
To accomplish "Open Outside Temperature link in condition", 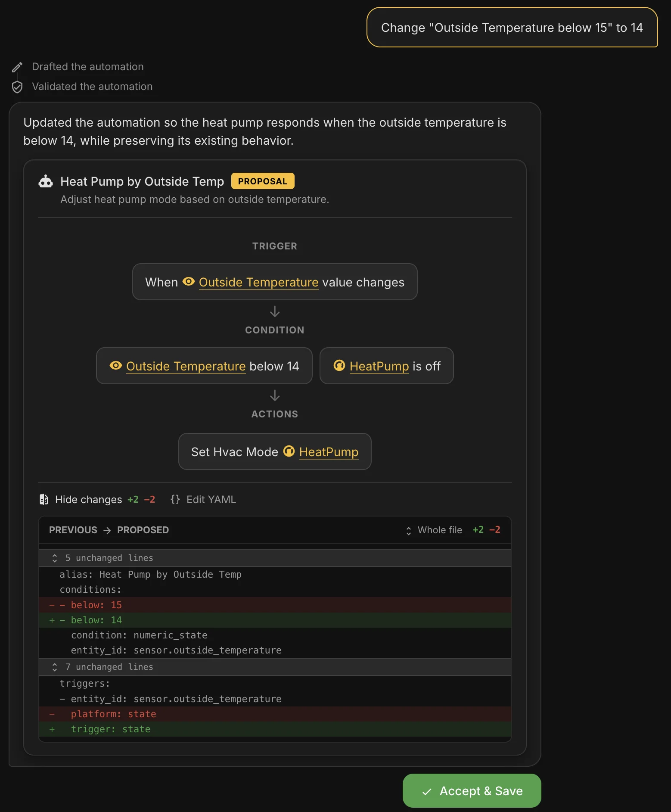I will (x=186, y=366).
